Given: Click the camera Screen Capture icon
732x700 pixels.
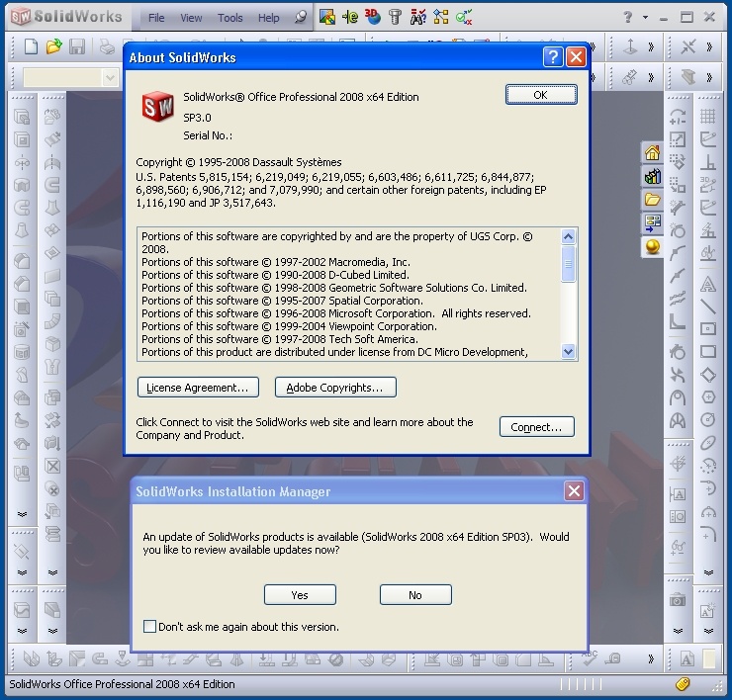Looking at the screenshot, I should tap(678, 600).
